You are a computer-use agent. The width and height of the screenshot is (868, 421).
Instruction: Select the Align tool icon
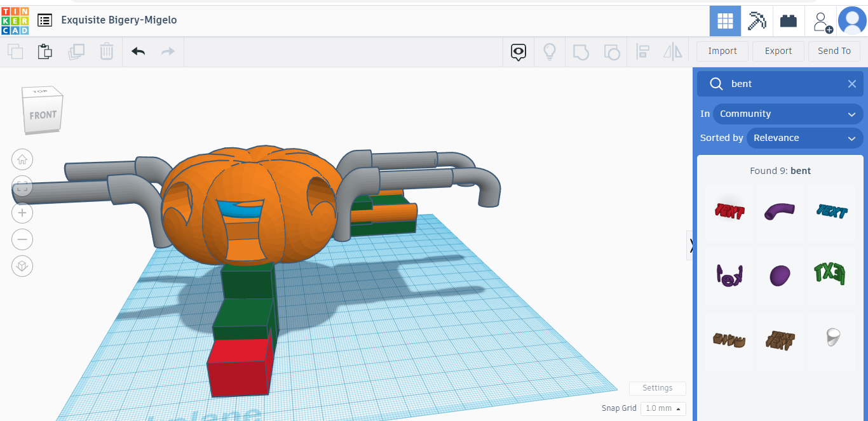(642, 51)
